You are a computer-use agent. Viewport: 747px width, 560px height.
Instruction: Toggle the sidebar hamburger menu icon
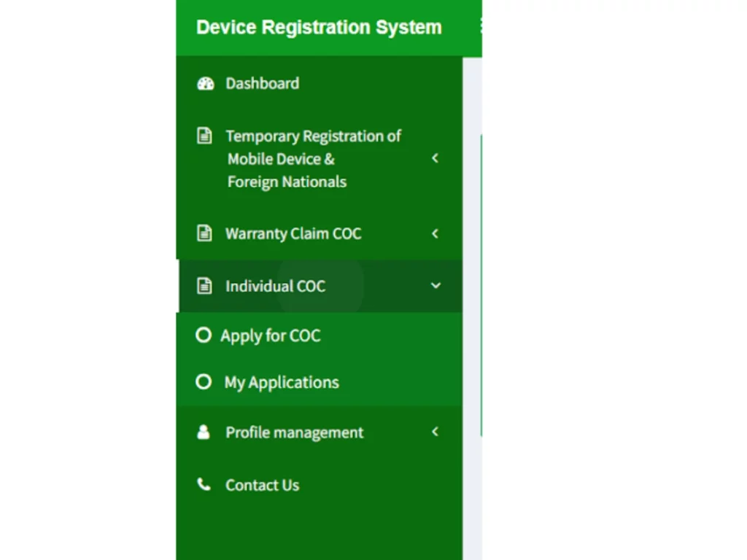click(x=479, y=27)
